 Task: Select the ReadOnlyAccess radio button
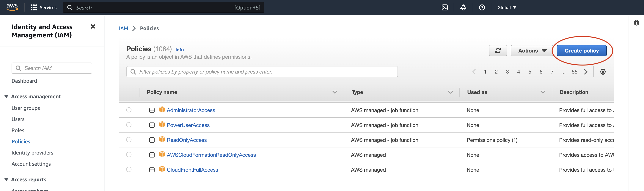tap(129, 140)
